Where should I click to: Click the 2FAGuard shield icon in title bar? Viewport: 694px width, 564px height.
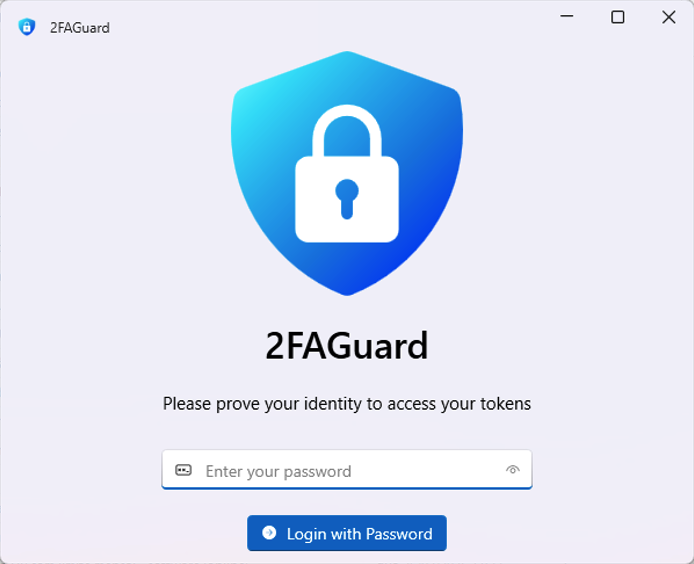click(x=27, y=27)
